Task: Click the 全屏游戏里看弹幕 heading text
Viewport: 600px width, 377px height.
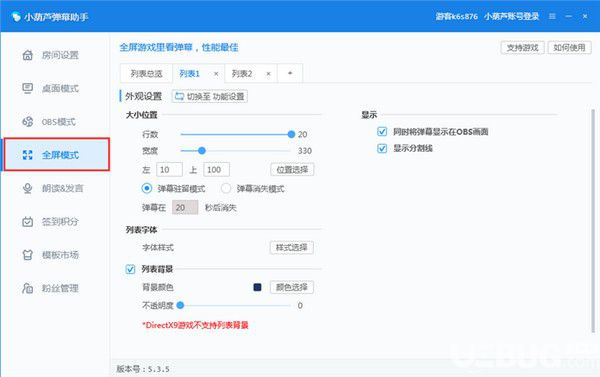Action: (179, 48)
